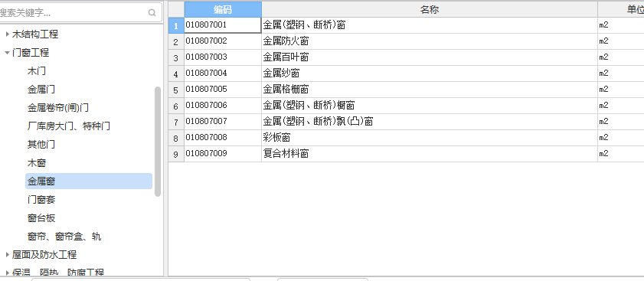Click code cell 010807005
Image resolution: width=644 pixels, height=281 pixels.
223,89
